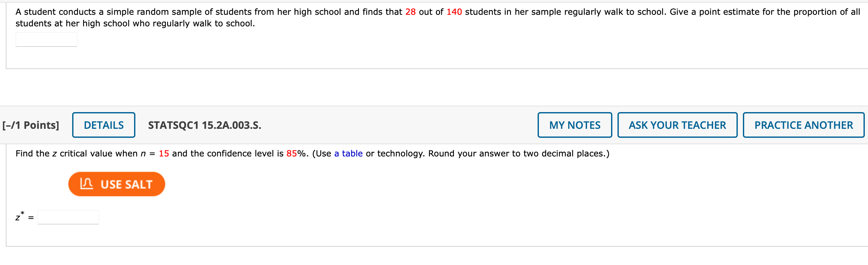
Task: Click the red number 28
Action: click(410, 12)
